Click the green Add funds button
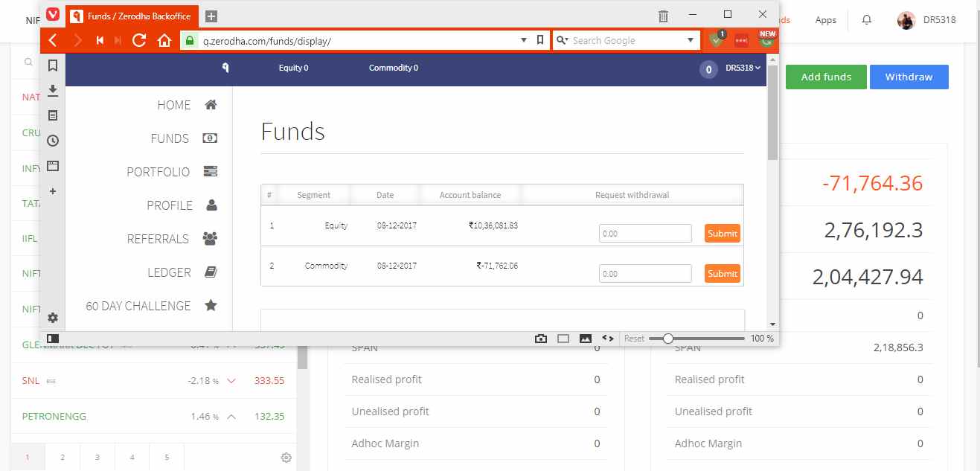Screen dimensions: 980x471 coord(826,77)
